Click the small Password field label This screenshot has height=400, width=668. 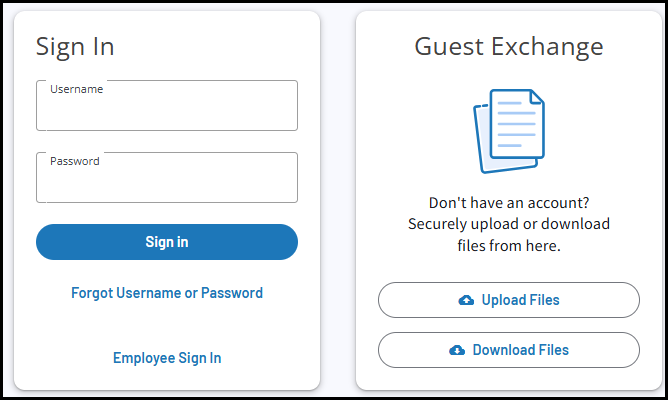pos(75,161)
